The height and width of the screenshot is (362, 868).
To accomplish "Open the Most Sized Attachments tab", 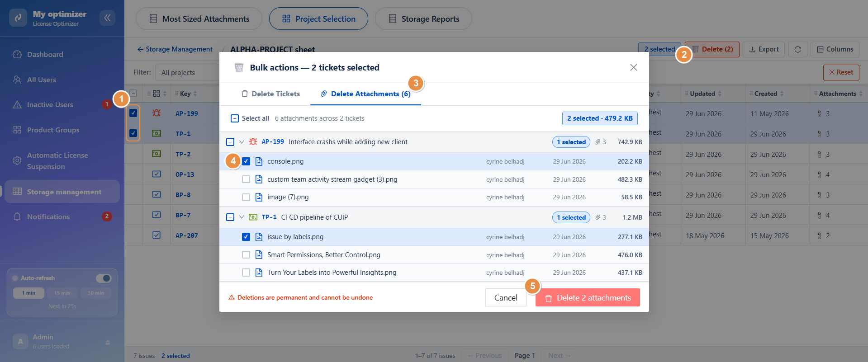I will click(x=199, y=19).
